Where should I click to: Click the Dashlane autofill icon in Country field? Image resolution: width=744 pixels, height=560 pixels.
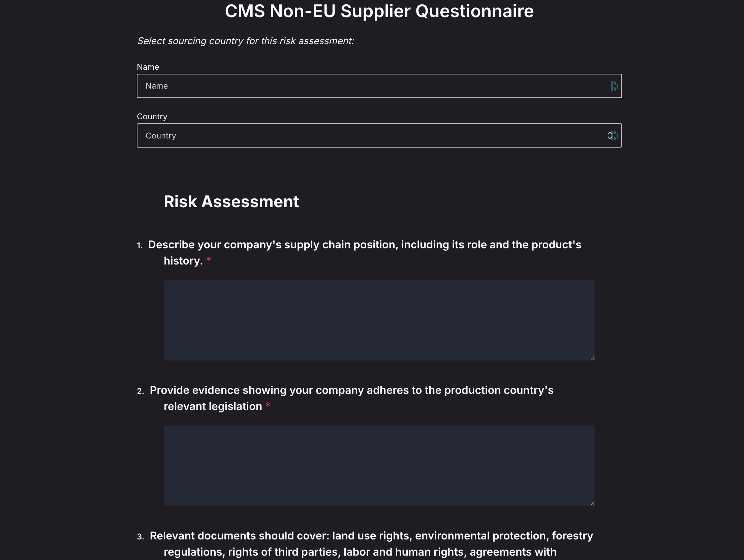point(616,135)
